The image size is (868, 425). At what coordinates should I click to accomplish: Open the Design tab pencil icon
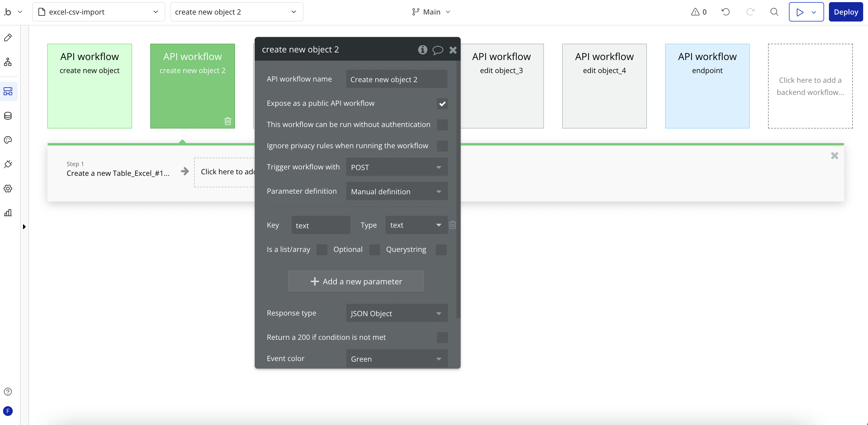(x=8, y=38)
